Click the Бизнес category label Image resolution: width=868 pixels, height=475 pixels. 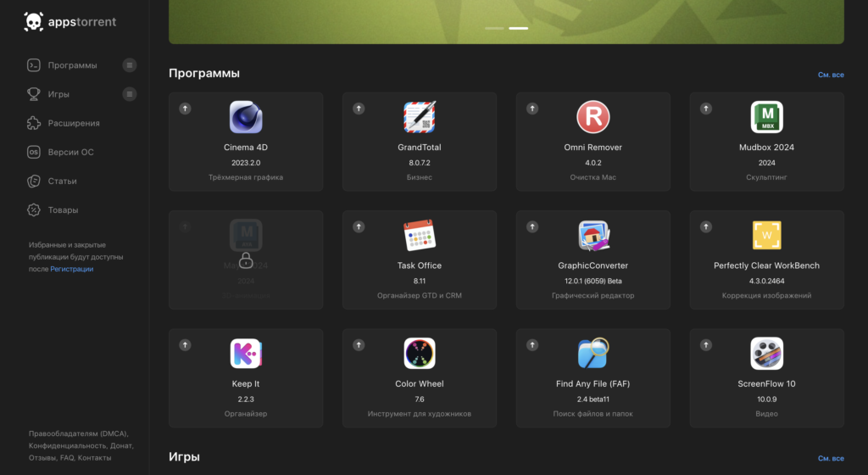tap(419, 177)
